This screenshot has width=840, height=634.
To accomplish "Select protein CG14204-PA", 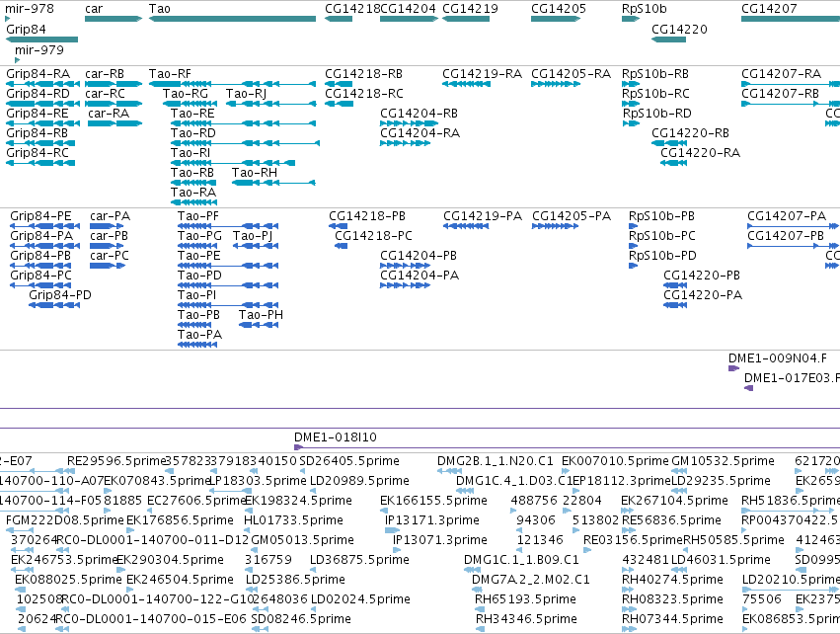I will (405, 285).
